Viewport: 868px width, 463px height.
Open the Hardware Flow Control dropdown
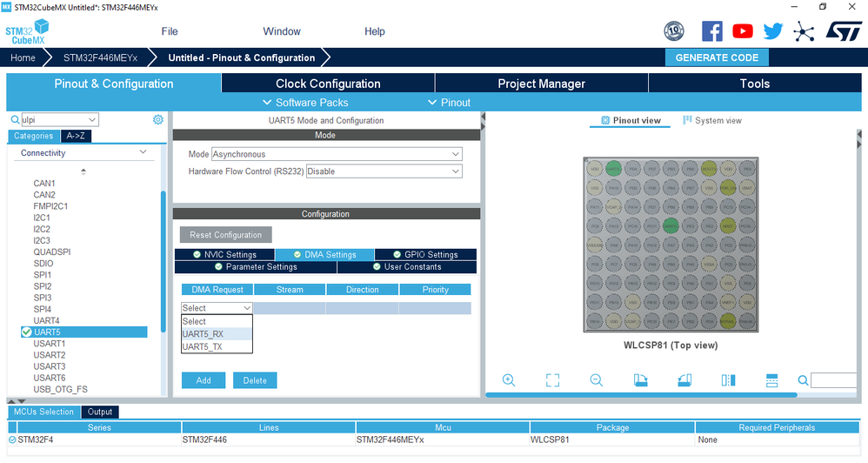point(384,171)
